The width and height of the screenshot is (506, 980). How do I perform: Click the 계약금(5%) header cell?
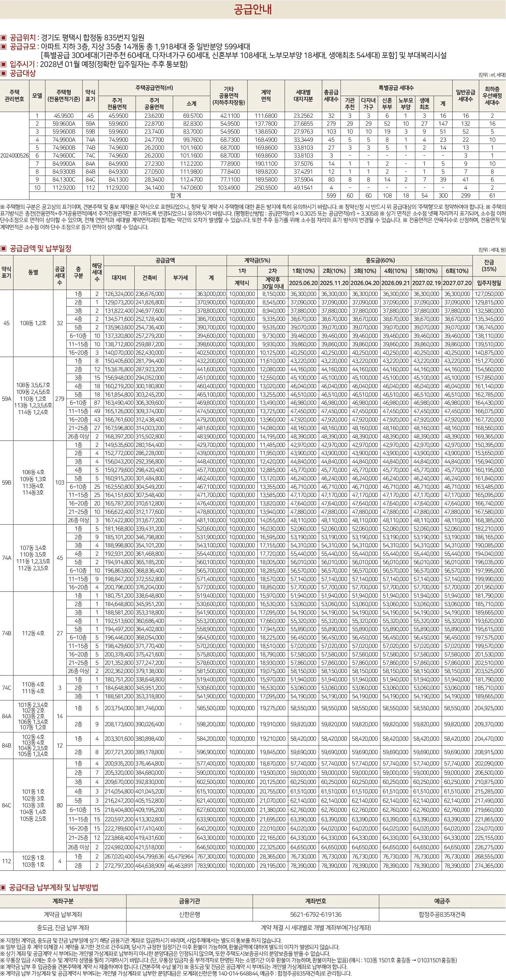257,261
